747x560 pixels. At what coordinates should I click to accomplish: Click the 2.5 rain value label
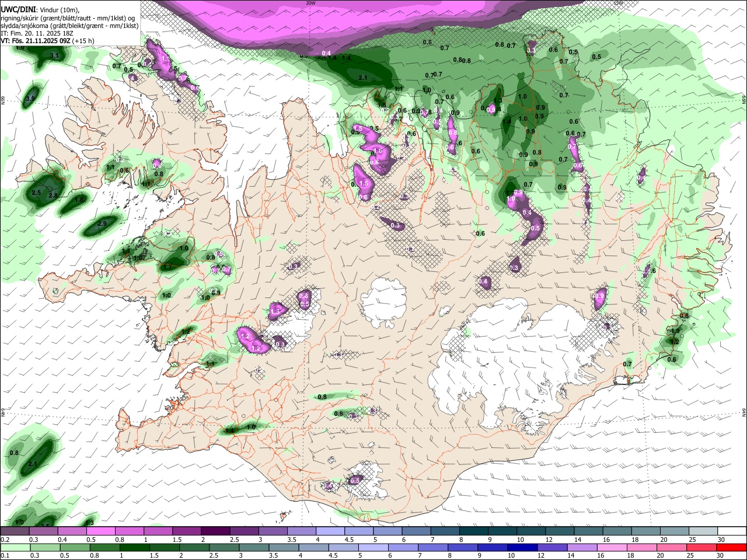pyautogui.click(x=36, y=192)
